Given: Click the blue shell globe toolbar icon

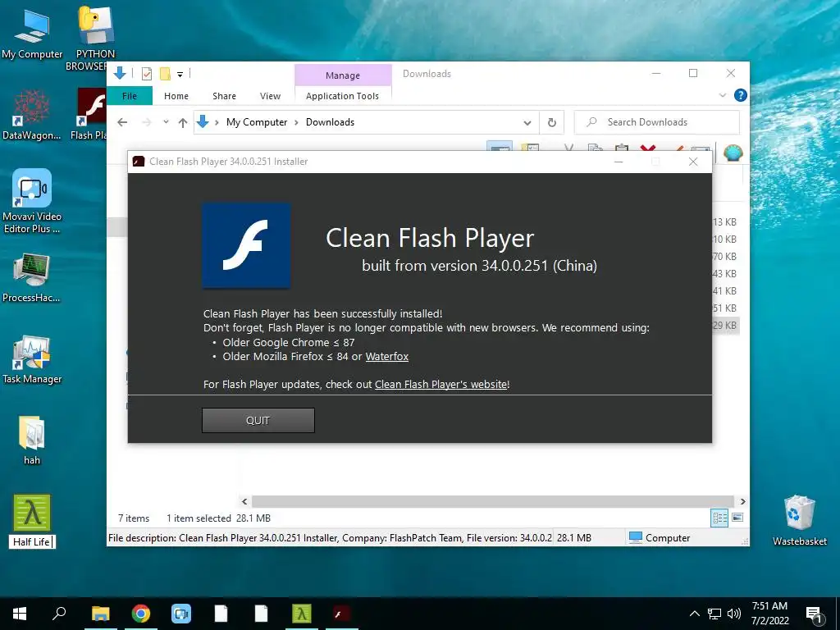Looking at the screenshot, I should pos(733,152).
